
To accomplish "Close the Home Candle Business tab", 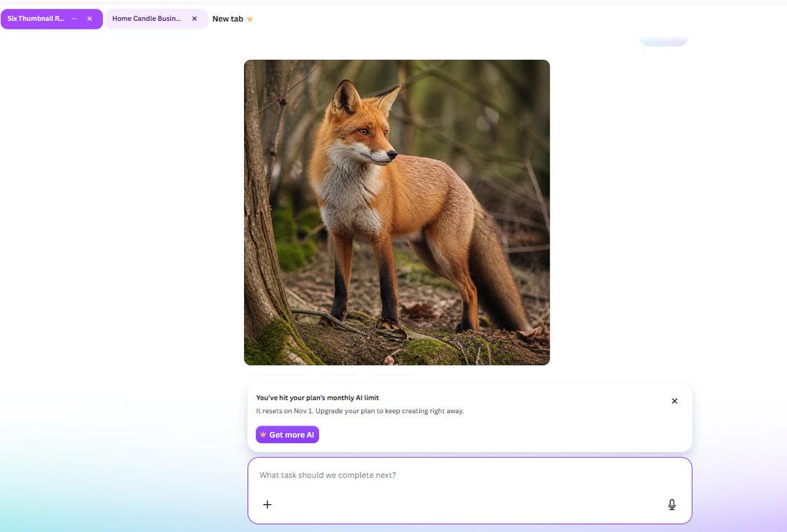I will [x=194, y=19].
